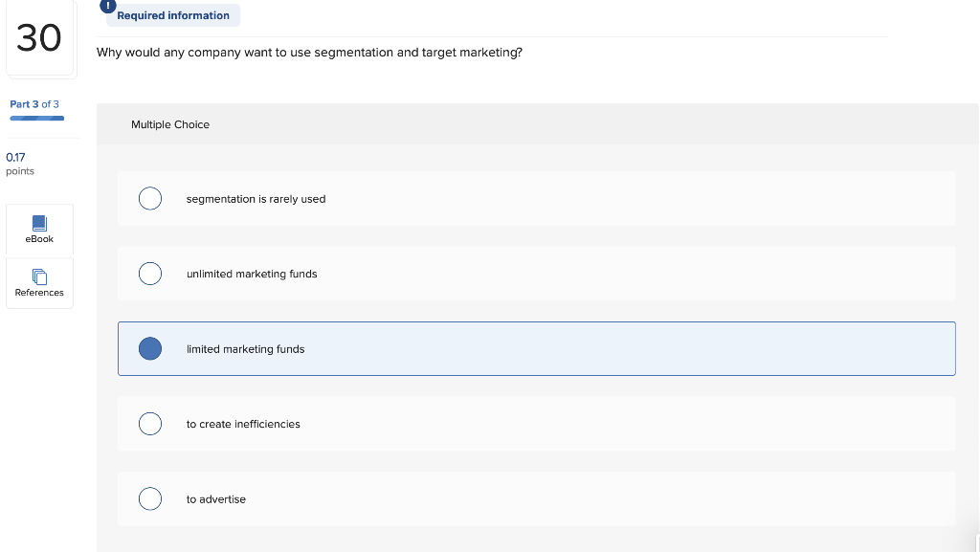This screenshot has height=552, width=980.
Task: Click the References text label
Action: (39, 293)
